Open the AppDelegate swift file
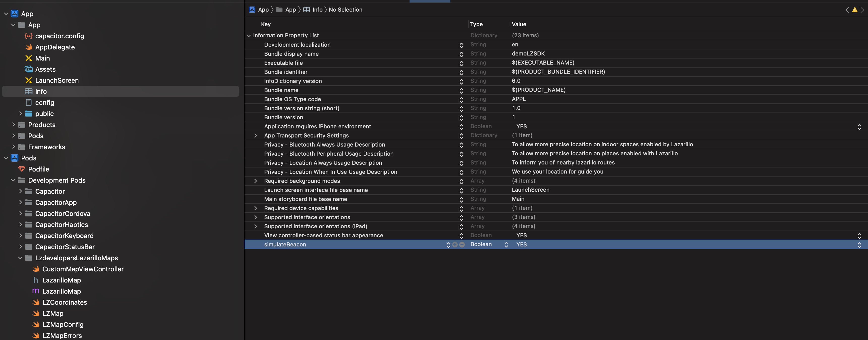Viewport: 868px width, 340px height. [x=54, y=47]
